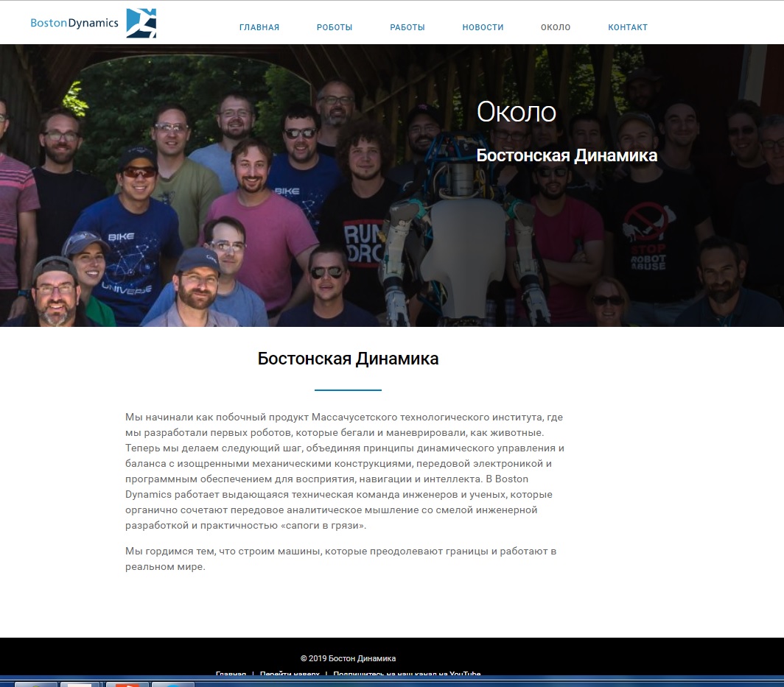Click the Boston Dynamics logo
This screenshot has width=784, height=687.
click(x=94, y=23)
